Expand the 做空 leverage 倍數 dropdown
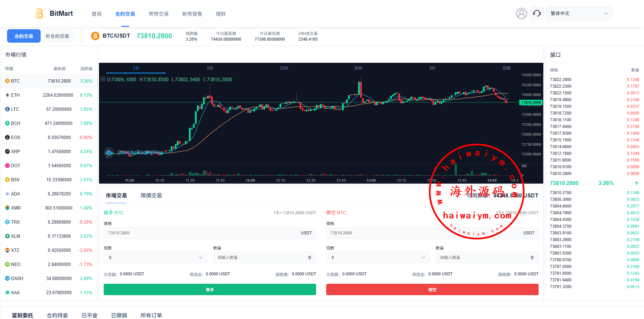644x319 pixels. pos(378,258)
